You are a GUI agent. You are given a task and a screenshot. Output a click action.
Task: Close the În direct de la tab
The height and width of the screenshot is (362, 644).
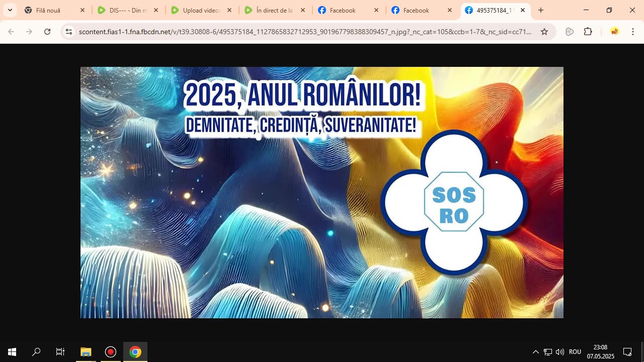click(303, 10)
